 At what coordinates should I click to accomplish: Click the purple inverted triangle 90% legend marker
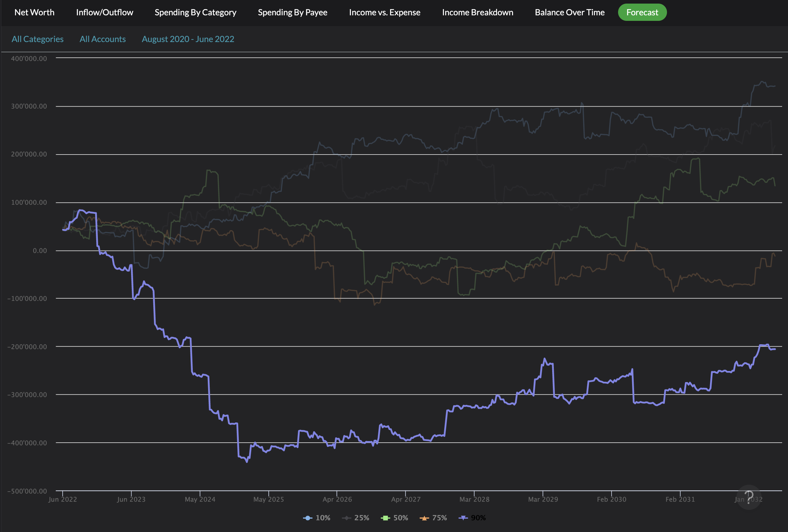[x=463, y=518]
